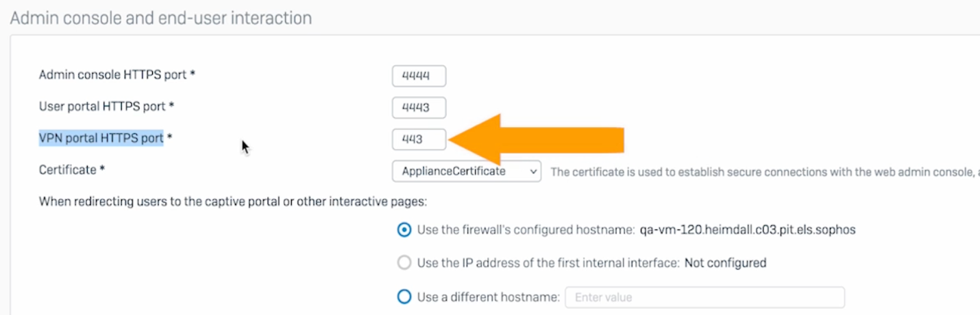Click the 'When redirecting users' captive portal text
This screenshot has height=315, width=980.
pyautogui.click(x=233, y=202)
